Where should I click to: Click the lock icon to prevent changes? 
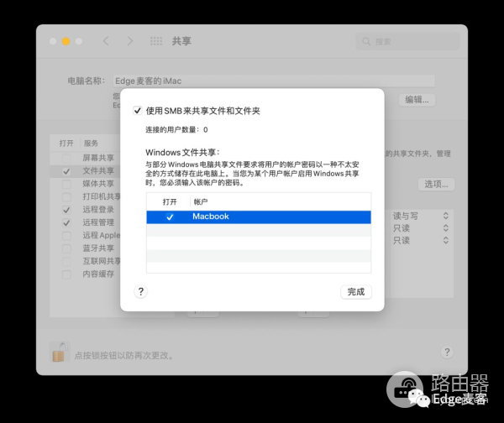[x=60, y=352]
